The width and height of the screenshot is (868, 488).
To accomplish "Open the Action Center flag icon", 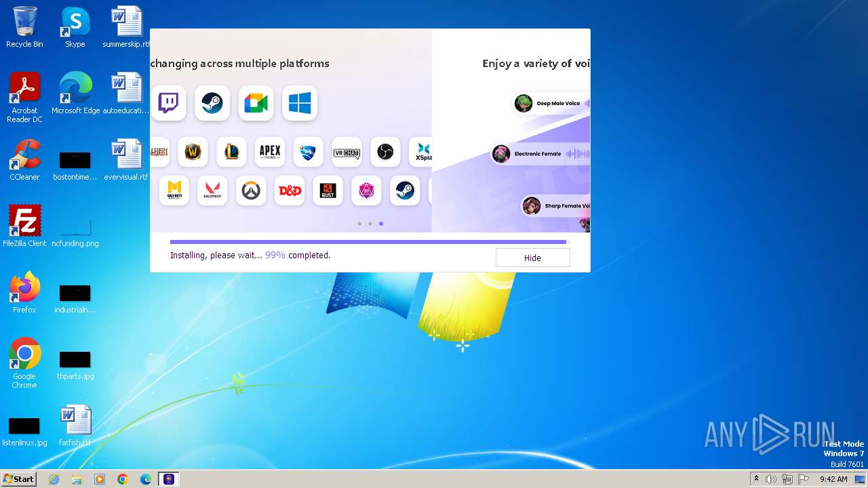I will [x=804, y=479].
